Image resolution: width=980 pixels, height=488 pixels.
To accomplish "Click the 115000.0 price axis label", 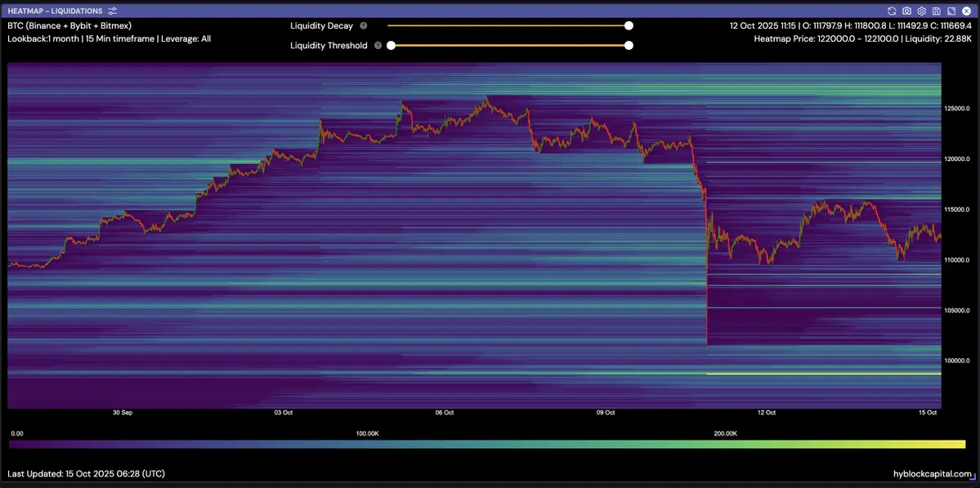I will (x=957, y=209).
